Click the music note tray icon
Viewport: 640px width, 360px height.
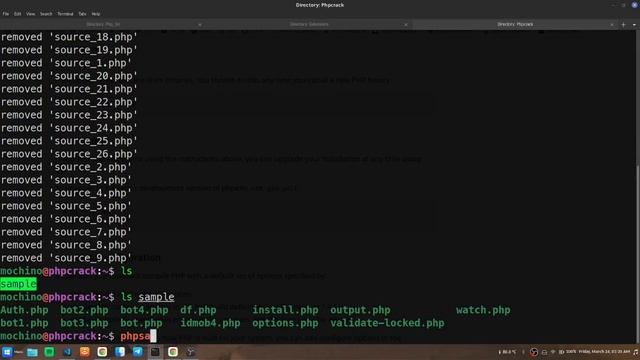coord(636,352)
